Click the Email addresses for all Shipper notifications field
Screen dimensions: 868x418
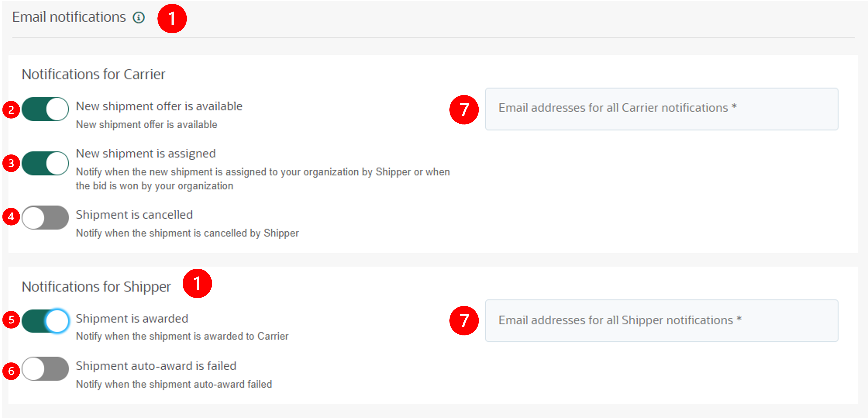(661, 320)
